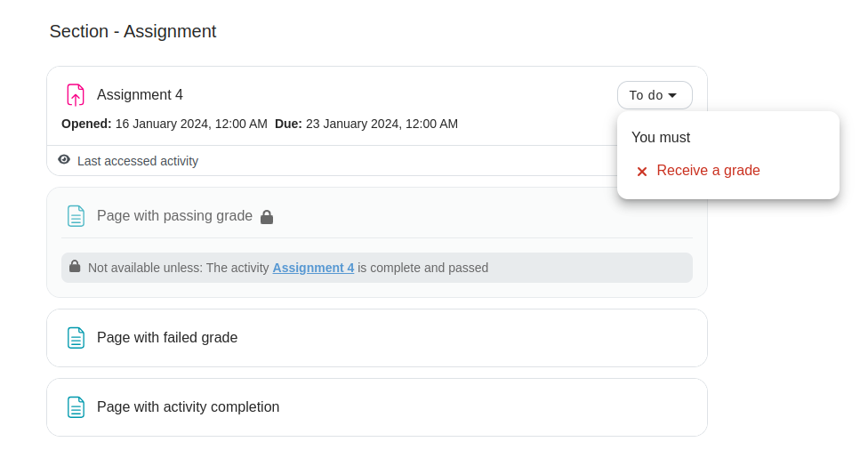
Task: Click the Page with passing grade document icon
Action: [76, 216]
